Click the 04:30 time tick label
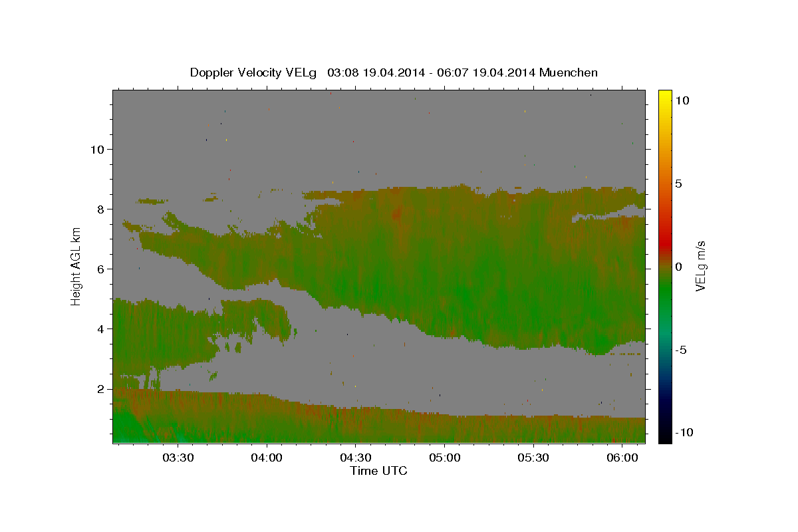The width and height of the screenshot is (798, 532). 356,458
